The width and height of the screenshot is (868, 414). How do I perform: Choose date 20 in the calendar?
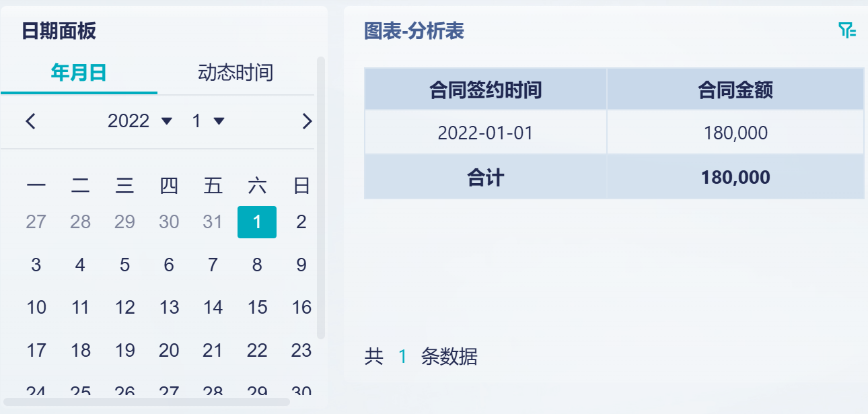point(169,351)
